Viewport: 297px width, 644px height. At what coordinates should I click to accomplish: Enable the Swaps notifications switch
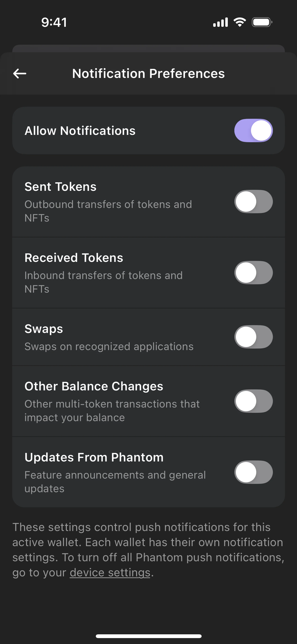[253, 337]
